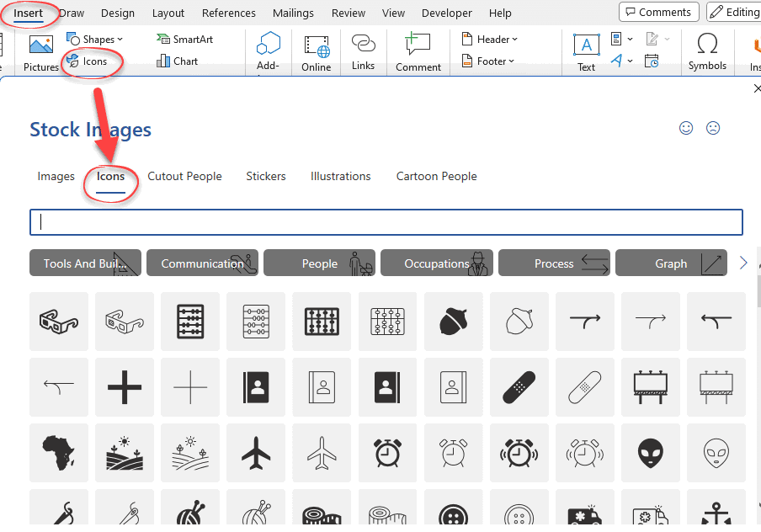Open the Design ribbon tab
The image size is (761, 532).
click(118, 13)
